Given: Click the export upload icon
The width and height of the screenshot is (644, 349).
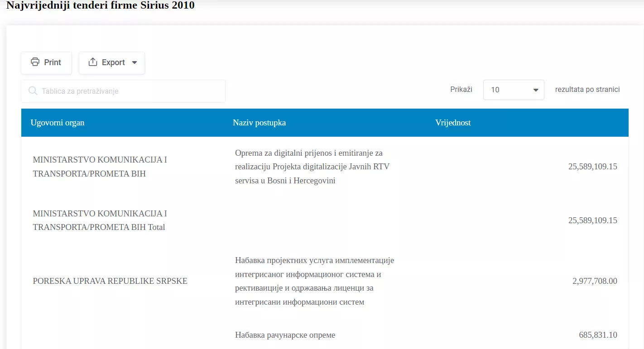Looking at the screenshot, I should [93, 62].
